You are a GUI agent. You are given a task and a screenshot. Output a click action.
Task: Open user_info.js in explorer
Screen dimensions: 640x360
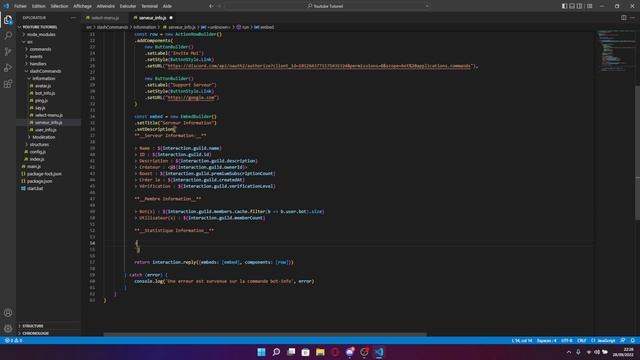(49, 130)
